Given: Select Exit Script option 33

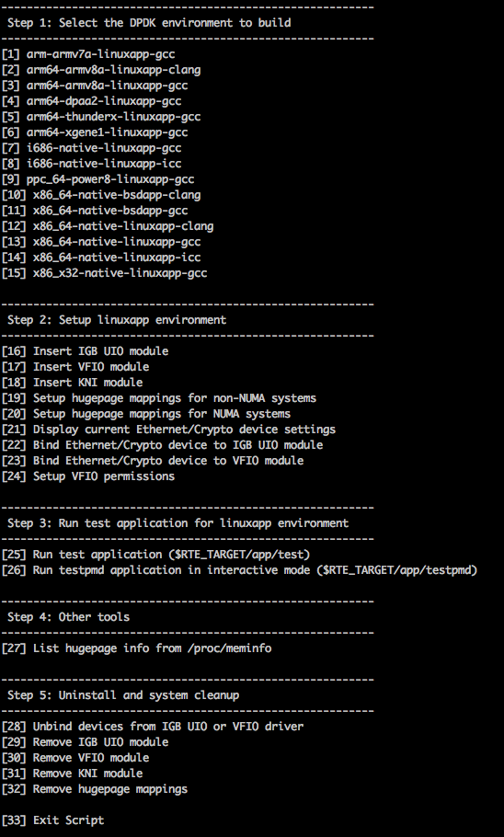Looking at the screenshot, I should point(52,820).
